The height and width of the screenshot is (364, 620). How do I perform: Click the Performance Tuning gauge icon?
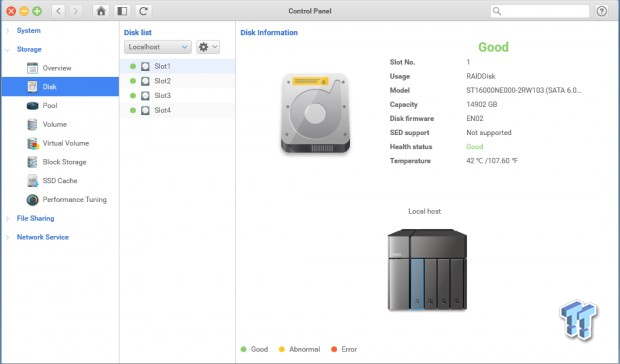32,200
